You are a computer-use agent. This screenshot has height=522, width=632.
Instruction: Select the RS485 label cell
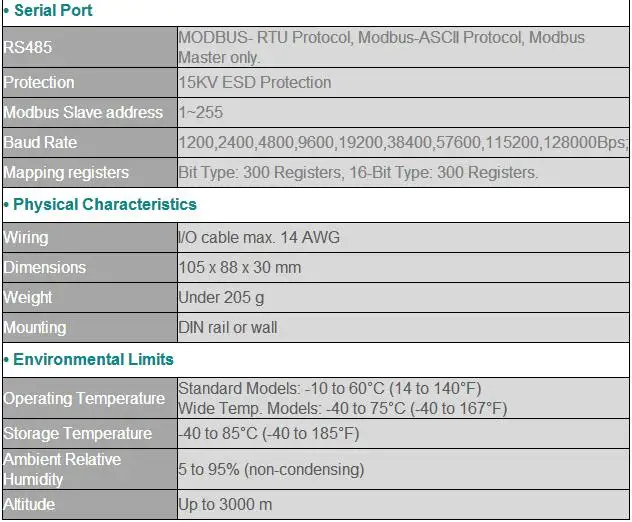tap(90, 47)
